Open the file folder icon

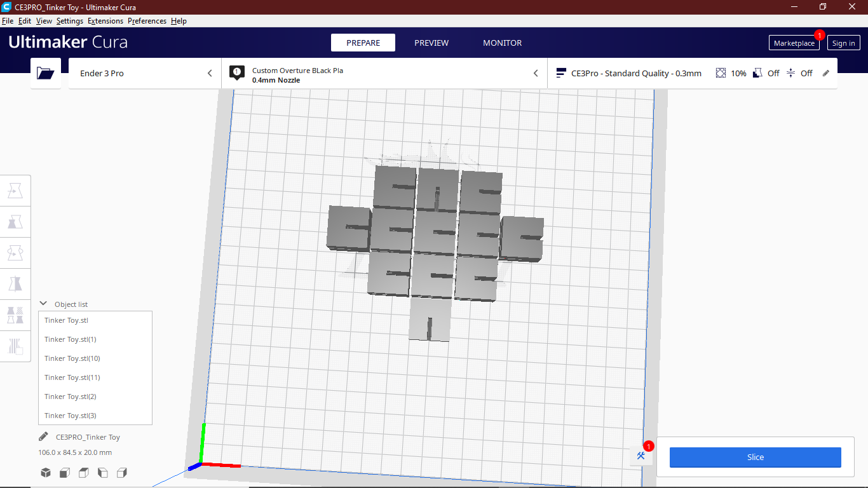pyautogui.click(x=46, y=73)
